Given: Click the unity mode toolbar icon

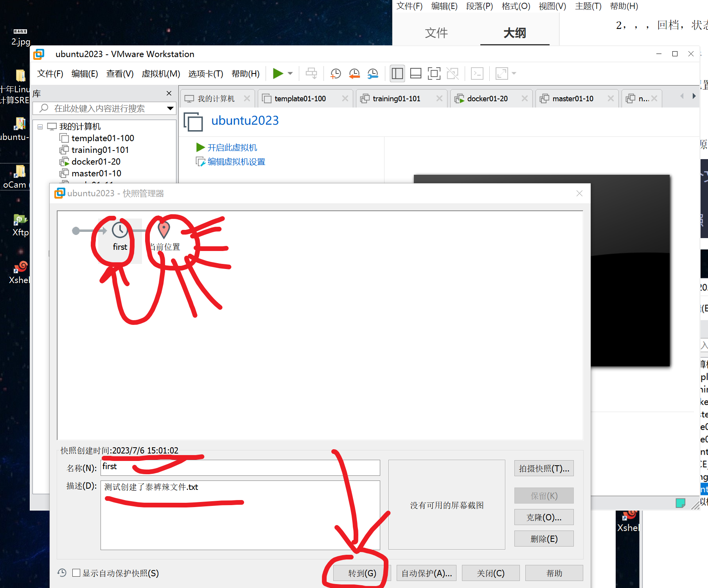Looking at the screenshot, I should pyautogui.click(x=453, y=73).
